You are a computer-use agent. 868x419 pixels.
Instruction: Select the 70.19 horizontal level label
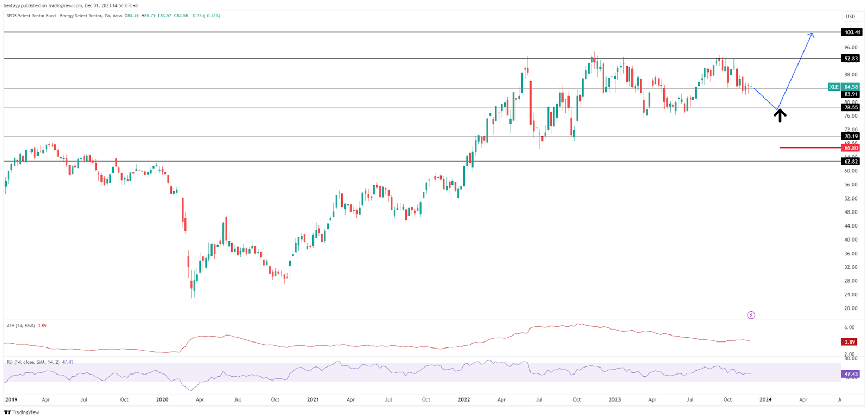point(851,137)
